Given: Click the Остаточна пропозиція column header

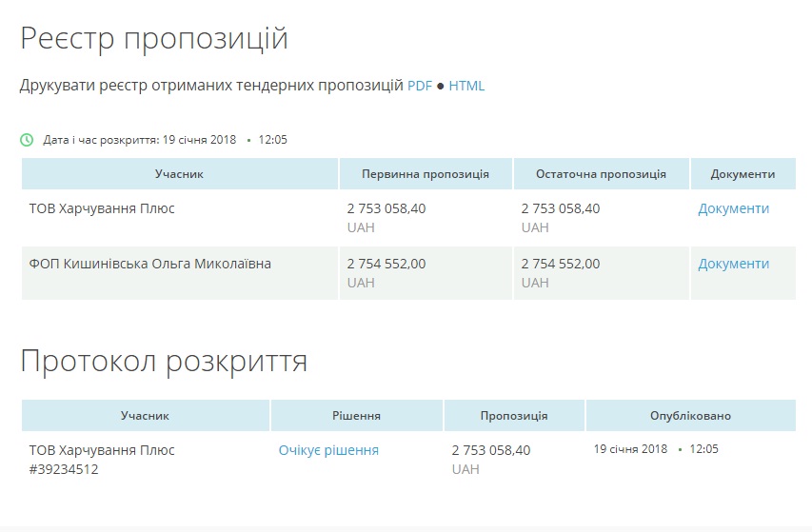Looking at the screenshot, I should (601, 174).
